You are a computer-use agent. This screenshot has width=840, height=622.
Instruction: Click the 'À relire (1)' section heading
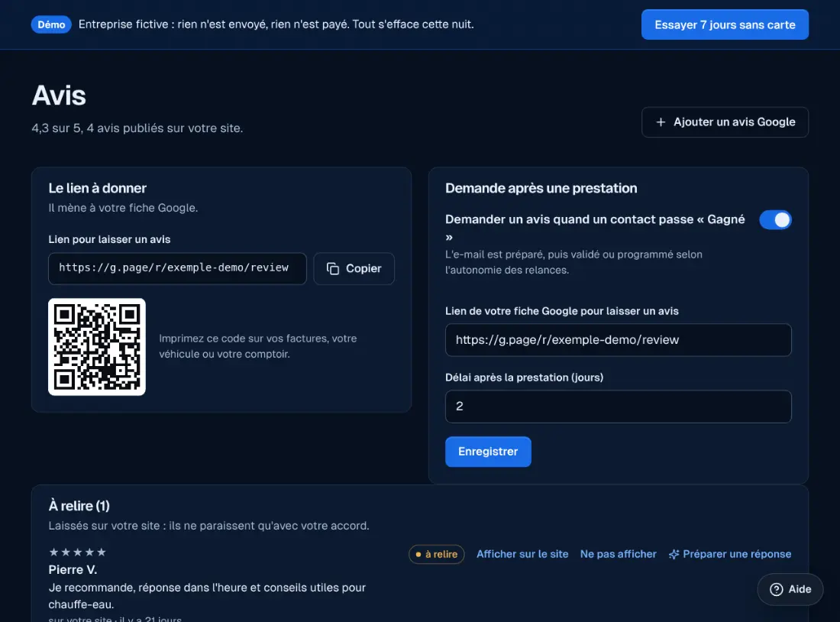(x=79, y=506)
